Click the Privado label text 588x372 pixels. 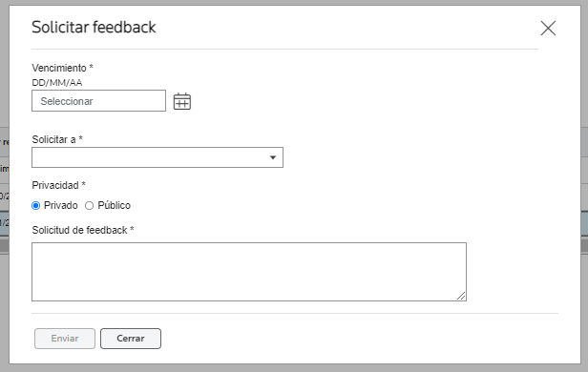click(x=61, y=205)
